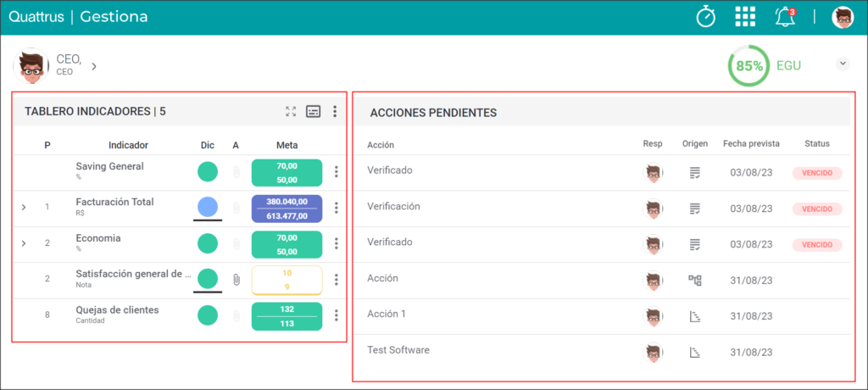Expand the Facturación Total indicator row

23,207
